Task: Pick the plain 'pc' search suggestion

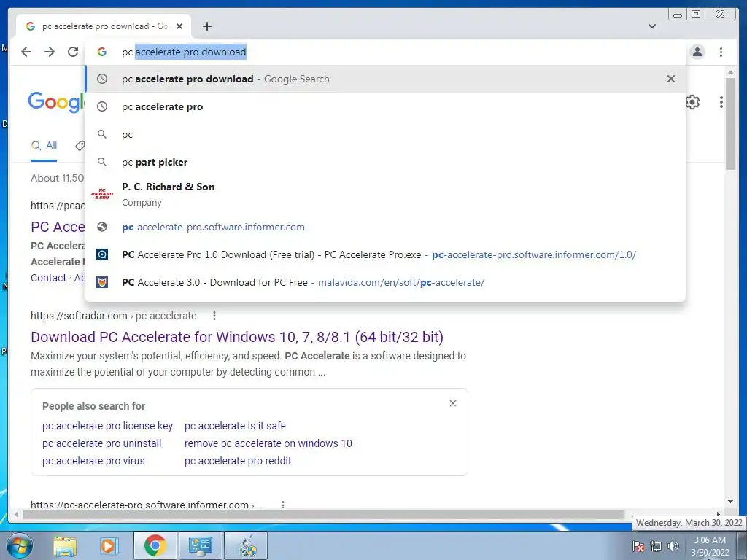Action: coord(385,134)
